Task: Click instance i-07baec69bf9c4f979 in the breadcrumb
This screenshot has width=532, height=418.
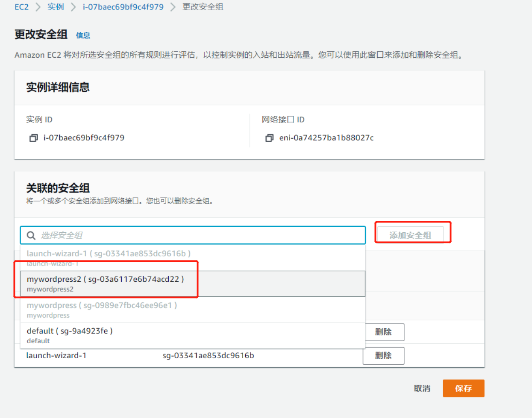Action: coord(123,7)
